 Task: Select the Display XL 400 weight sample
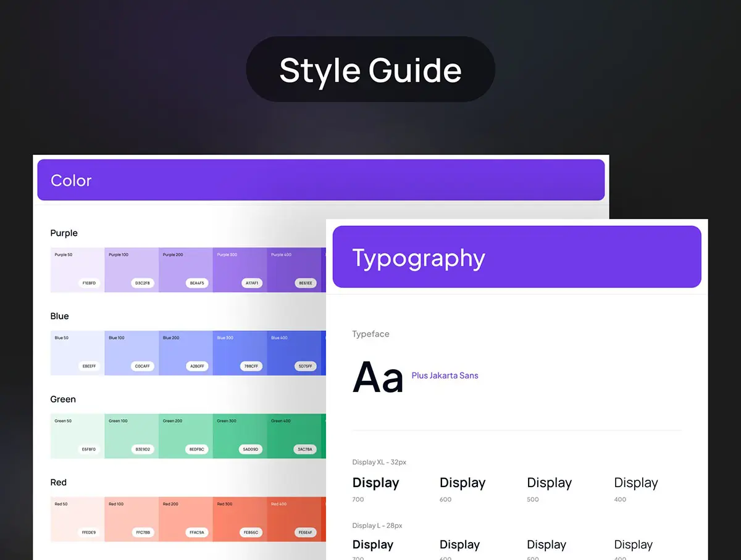(636, 483)
